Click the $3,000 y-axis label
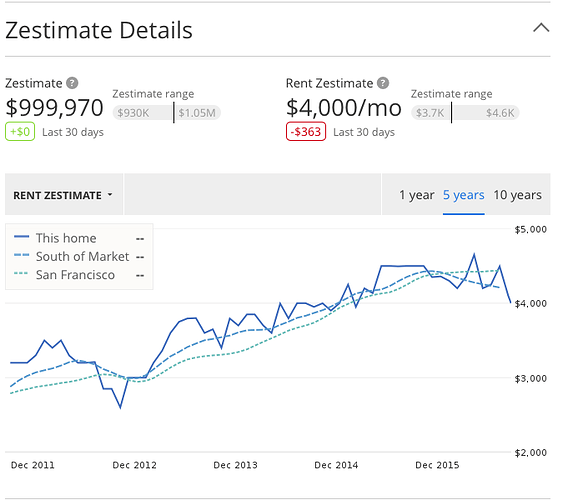The image size is (562, 500). point(530,378)
